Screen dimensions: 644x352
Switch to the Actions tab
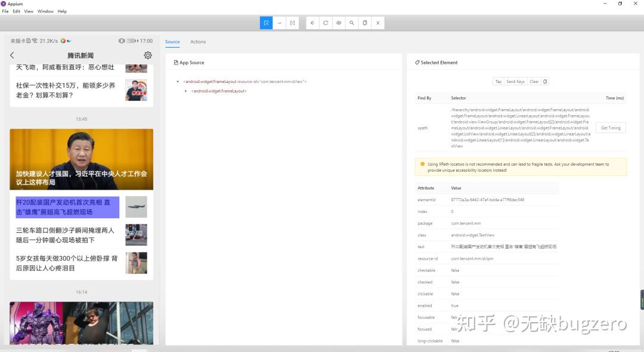(x=198, y=42)
